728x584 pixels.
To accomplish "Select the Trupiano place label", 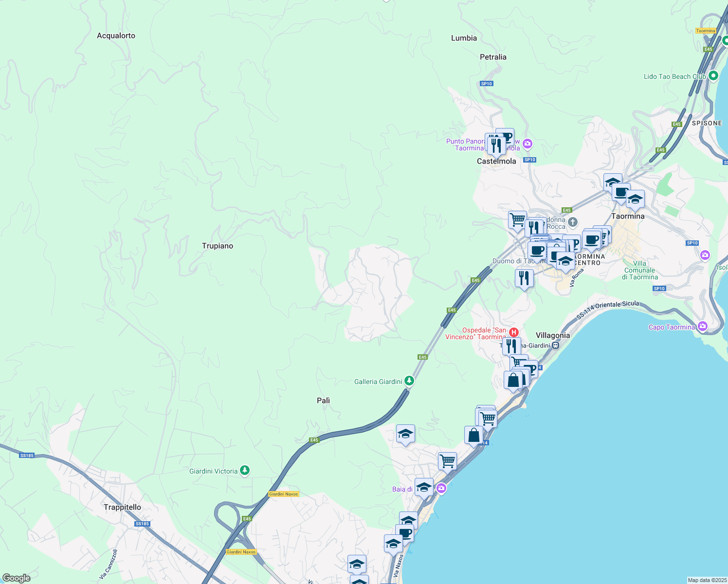I will pos(218,246).
